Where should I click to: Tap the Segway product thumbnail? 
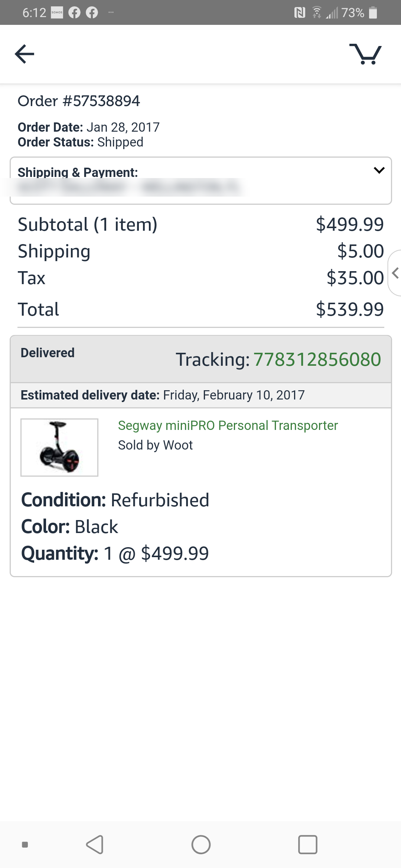(x=59, y=447)
